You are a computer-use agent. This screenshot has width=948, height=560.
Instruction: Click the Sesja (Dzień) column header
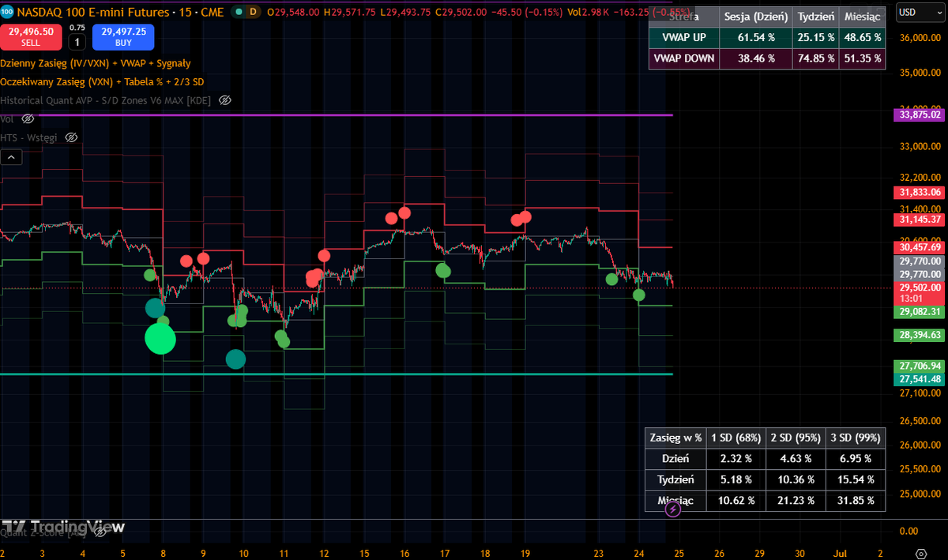click(x=756, y=17)
